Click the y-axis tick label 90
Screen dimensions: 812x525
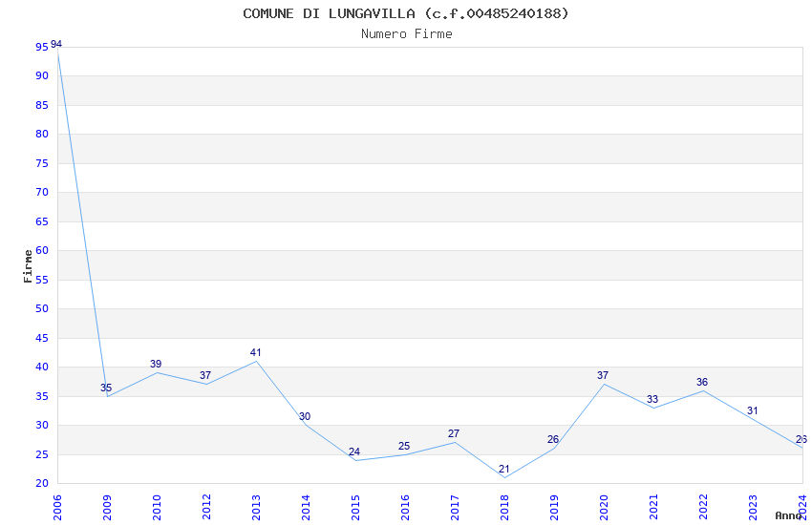point(42,75)
